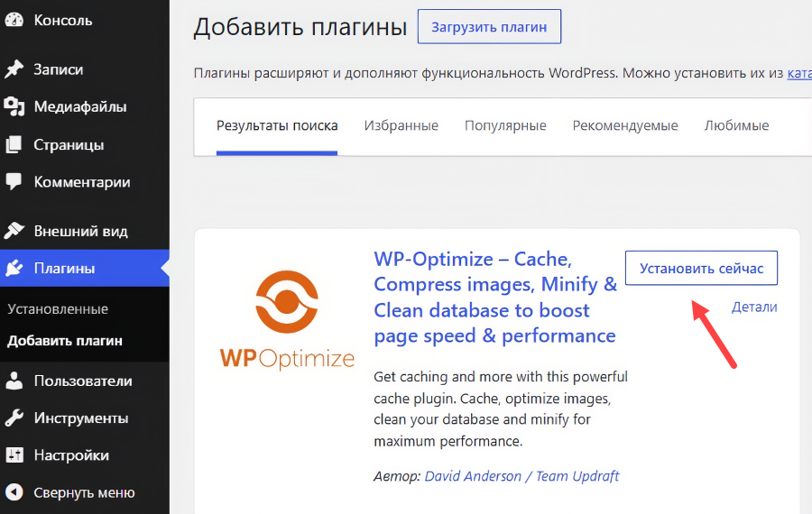
Task: Click the plugin description 'Get caching and more' text
Action: pyautogui.click(x=500, y=408)
